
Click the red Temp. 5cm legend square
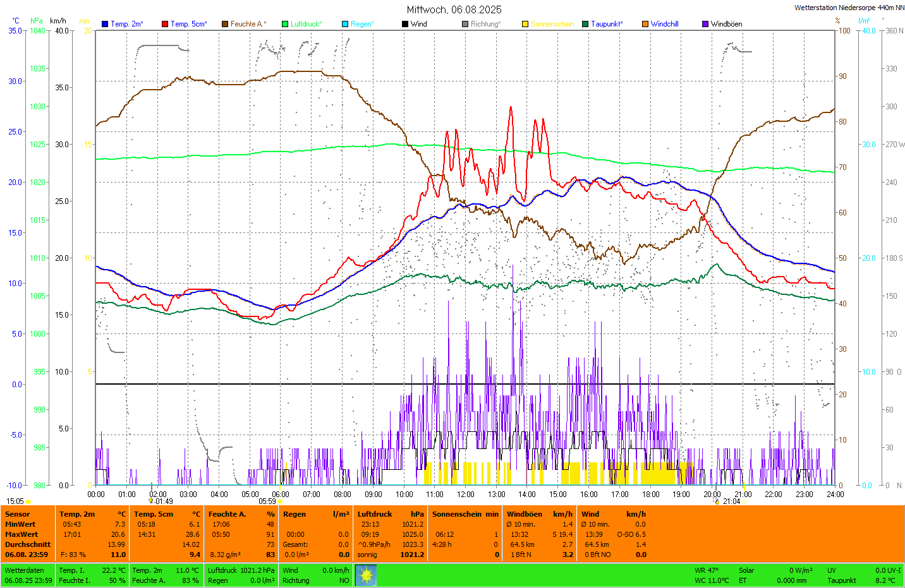coord(165,24)
